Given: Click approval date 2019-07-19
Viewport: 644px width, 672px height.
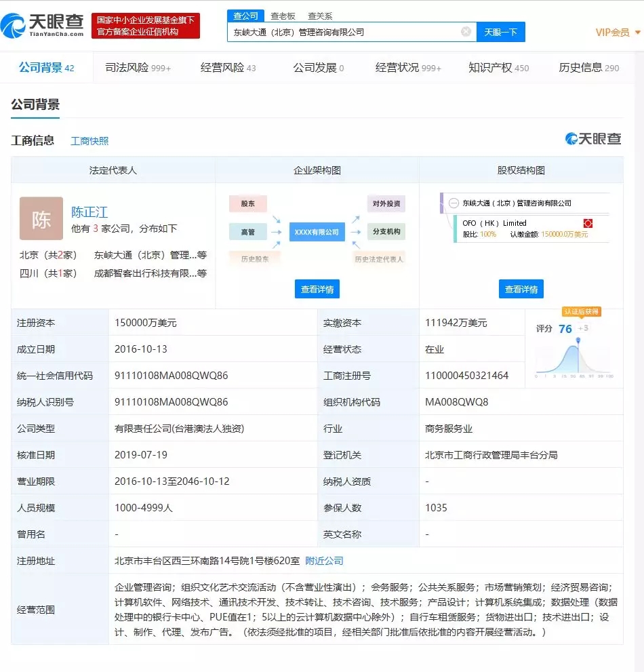Looking at the screenshot, I should (141, 455).
